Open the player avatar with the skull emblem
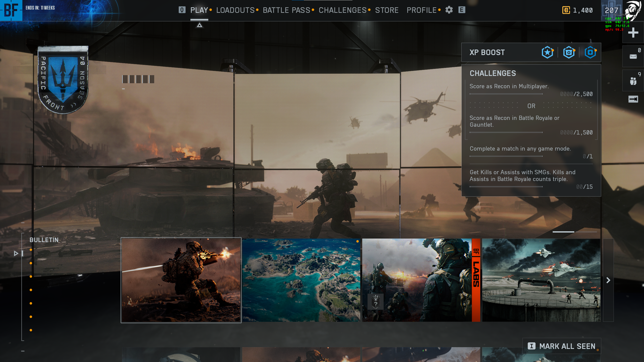Image resolution: width=644 pixels, height=362 pixels. pyautogui.click(x=633, y=10)
